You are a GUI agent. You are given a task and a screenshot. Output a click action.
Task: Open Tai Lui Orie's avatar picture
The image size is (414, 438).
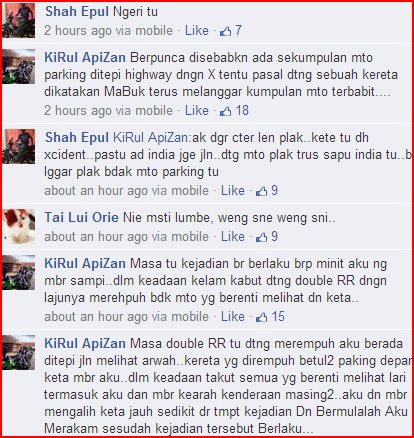click(18, 227)
